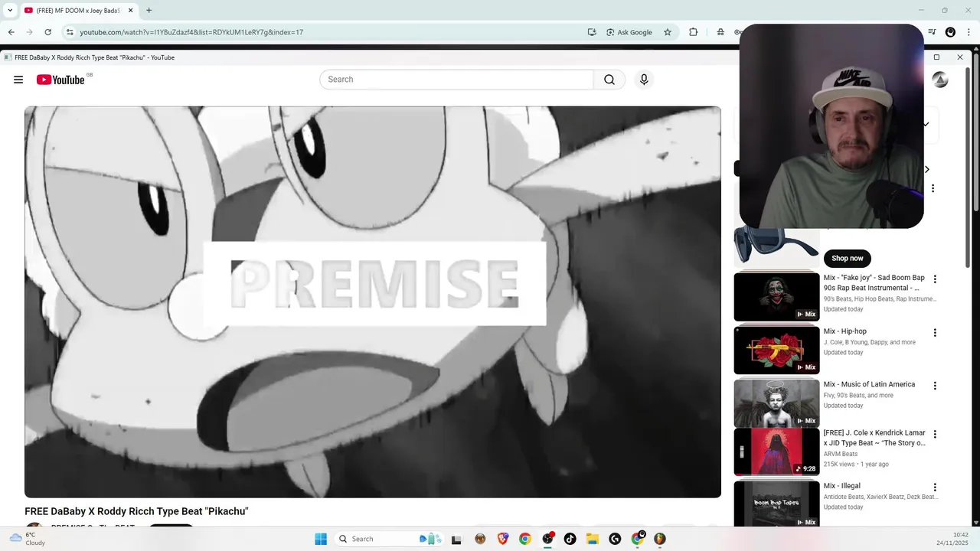Open the YouTube guide hamburger menu
This screenshot has height=551, width=980.
click(18, 80)
